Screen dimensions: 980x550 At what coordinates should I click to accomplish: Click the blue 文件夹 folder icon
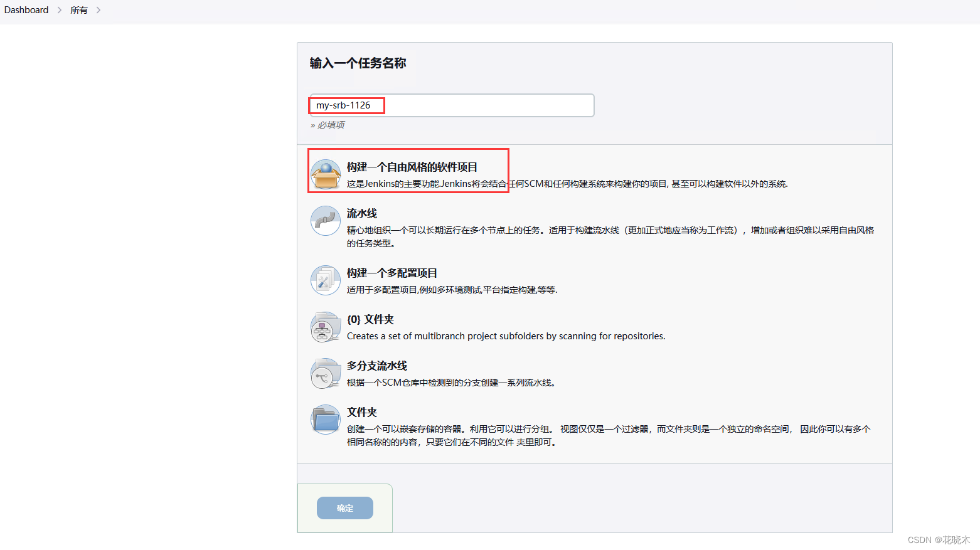coord(326,420)
